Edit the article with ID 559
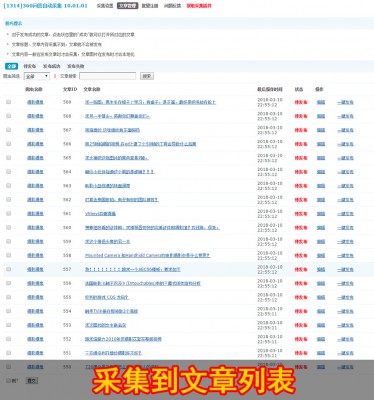Image resolution: width=374 pixels, height=400 pixels. point(321,242)
